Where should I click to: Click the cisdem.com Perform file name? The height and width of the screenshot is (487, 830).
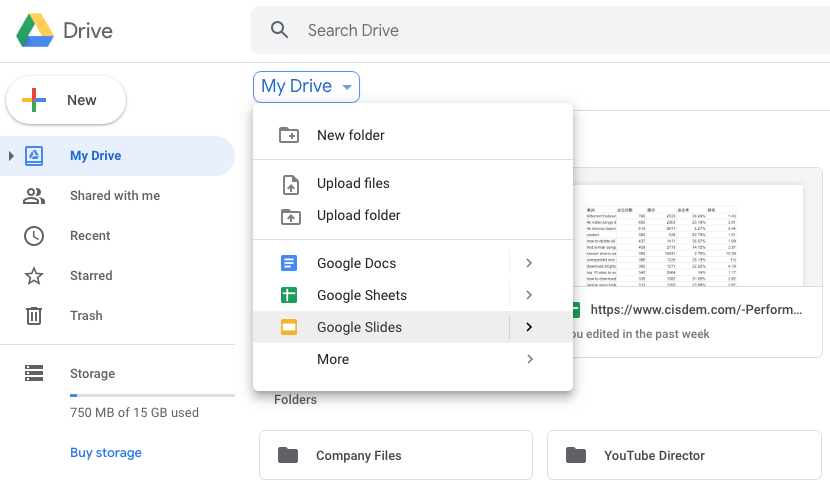coord(696,310)
